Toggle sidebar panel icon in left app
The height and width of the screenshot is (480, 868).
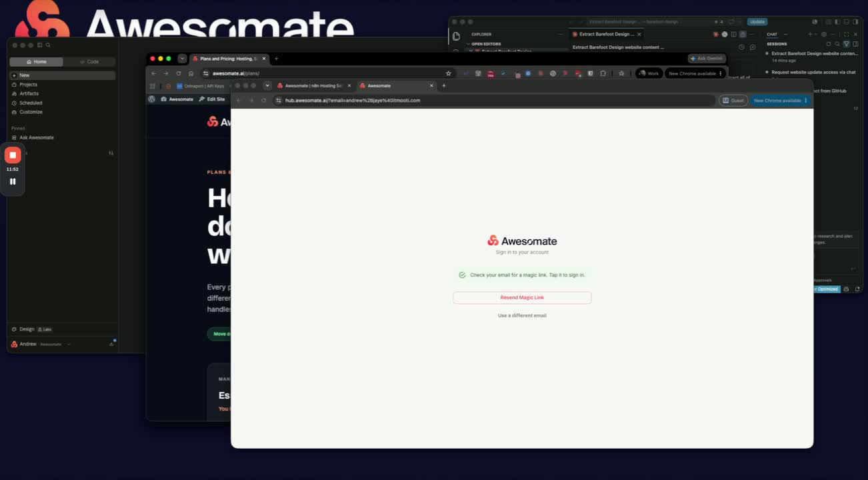tap(40, 45)
